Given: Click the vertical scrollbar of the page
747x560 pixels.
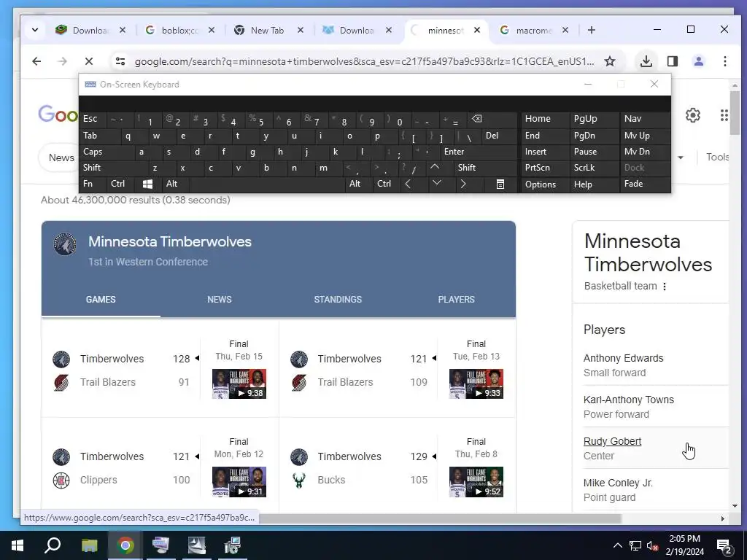Looking at the screenshot, I should (735, 113).
